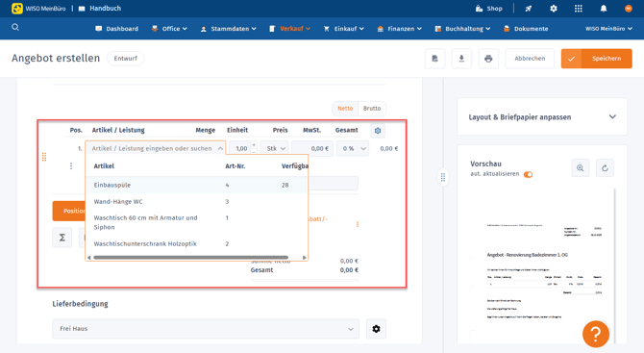Click WISO MeinBüro logo
This screenshot has height=353, width=644.
(38, 9)
